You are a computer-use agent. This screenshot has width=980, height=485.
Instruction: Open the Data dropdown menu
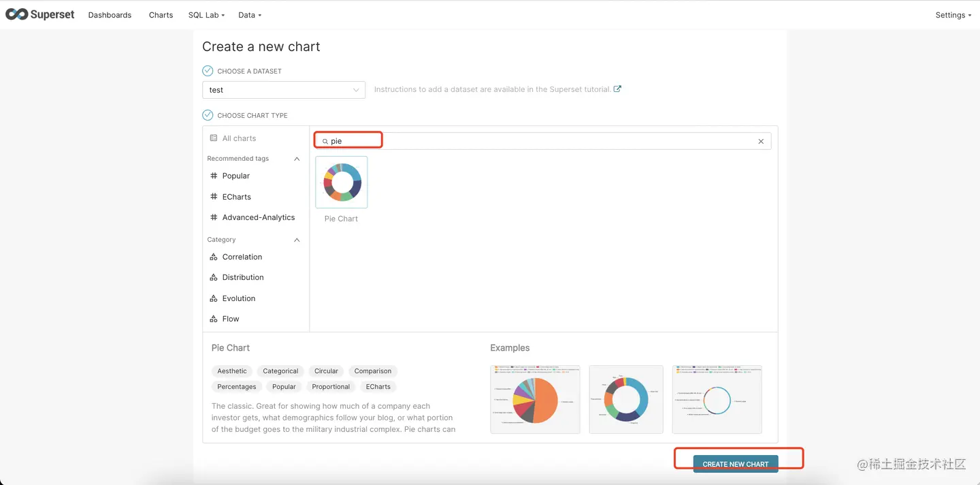point(250,15)
